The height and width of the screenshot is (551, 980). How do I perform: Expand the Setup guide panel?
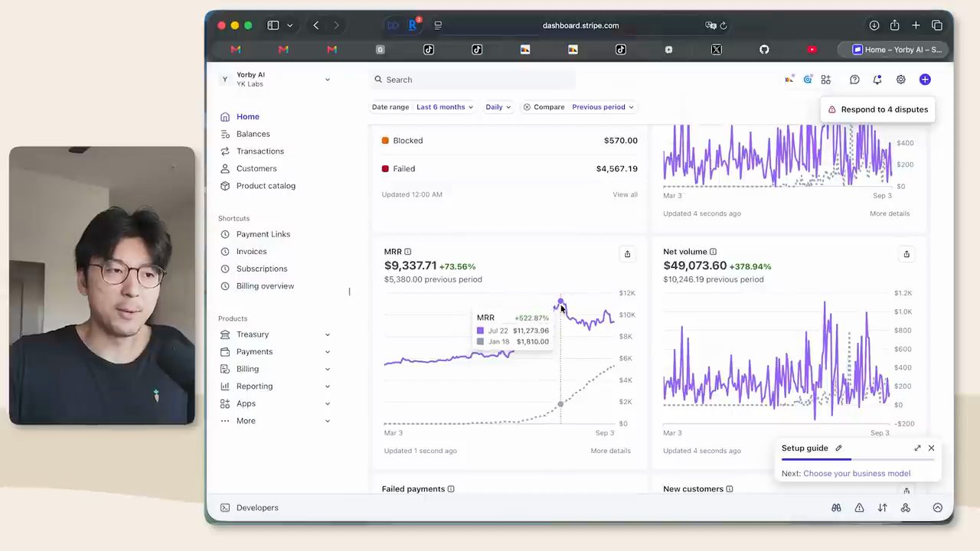[x=917, y=448]
